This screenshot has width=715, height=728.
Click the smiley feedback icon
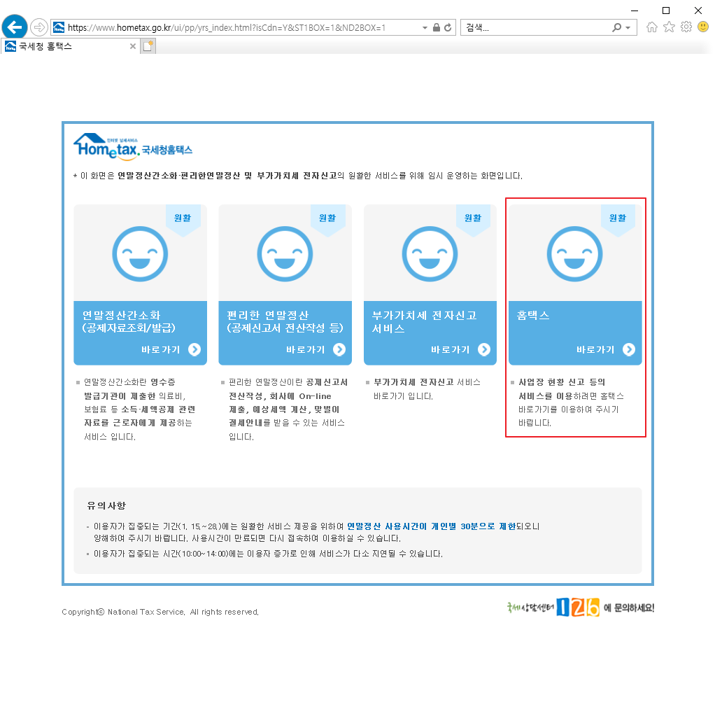[703, 27]
